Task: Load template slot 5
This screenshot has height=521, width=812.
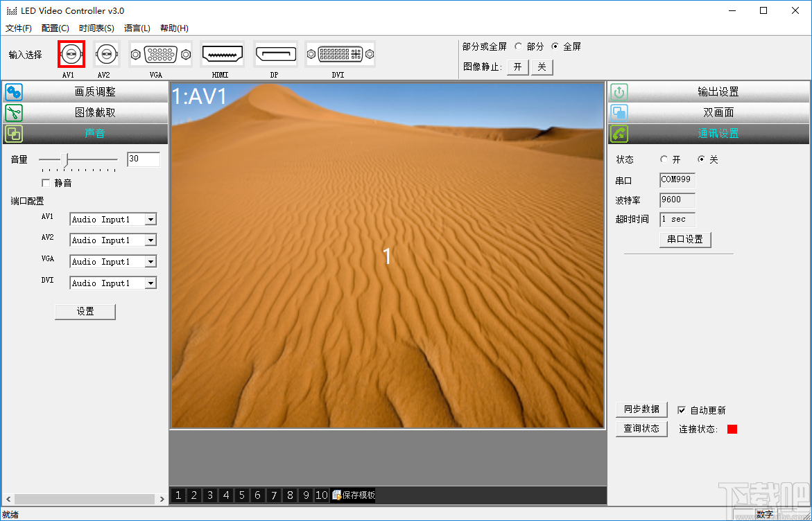Action: (242, 495)
